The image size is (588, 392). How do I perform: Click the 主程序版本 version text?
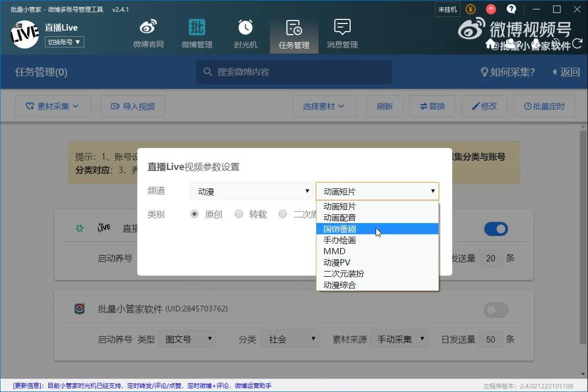click(528, 386)
